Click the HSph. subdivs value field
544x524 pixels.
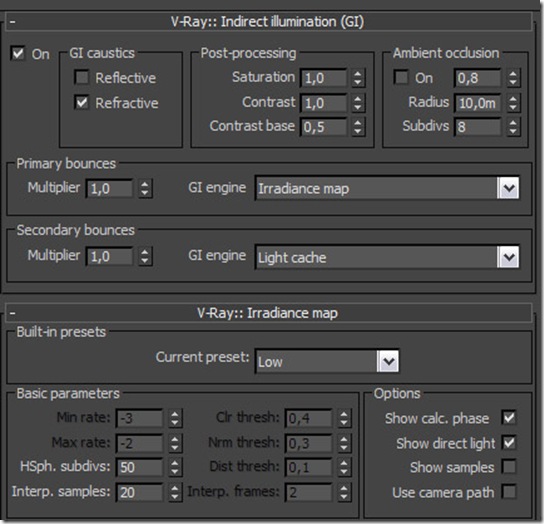[x=139, y=467]
